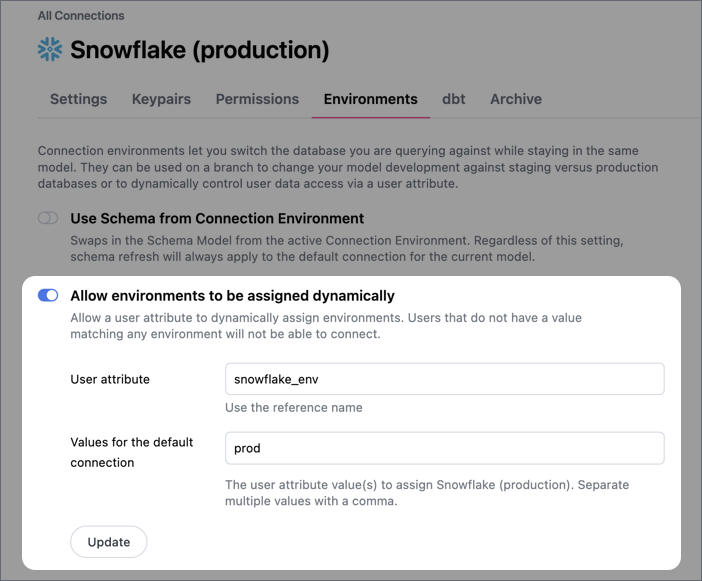
Task: Click 'Values for the default connection' label
Action: click(x=131, y=452)
